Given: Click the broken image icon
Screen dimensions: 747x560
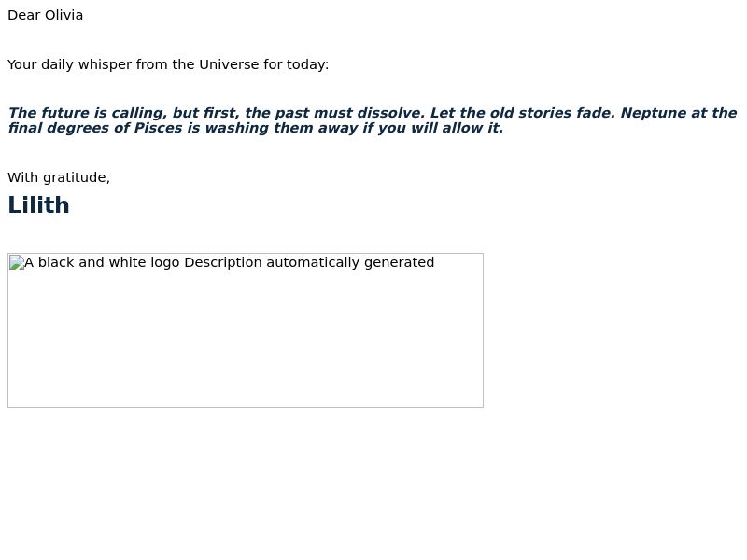Looking at the screenshot, I should click(17, 262).
